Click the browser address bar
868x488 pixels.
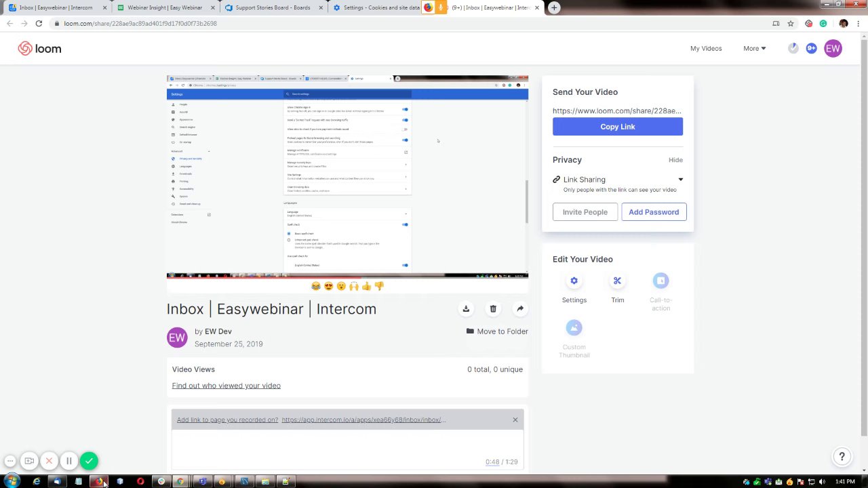pyautogui.click(x=407, y=23)
